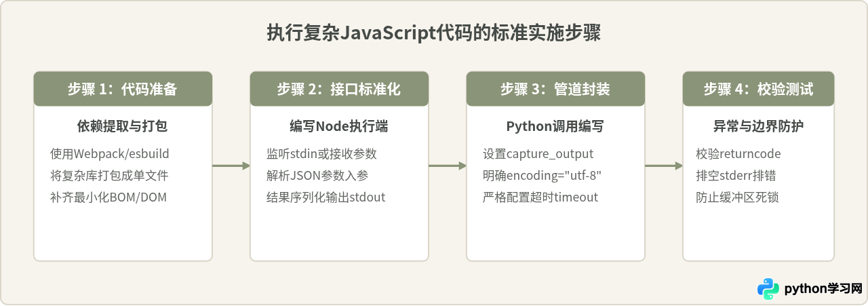Click the Python调用编写 subtitle

point(555,127)
